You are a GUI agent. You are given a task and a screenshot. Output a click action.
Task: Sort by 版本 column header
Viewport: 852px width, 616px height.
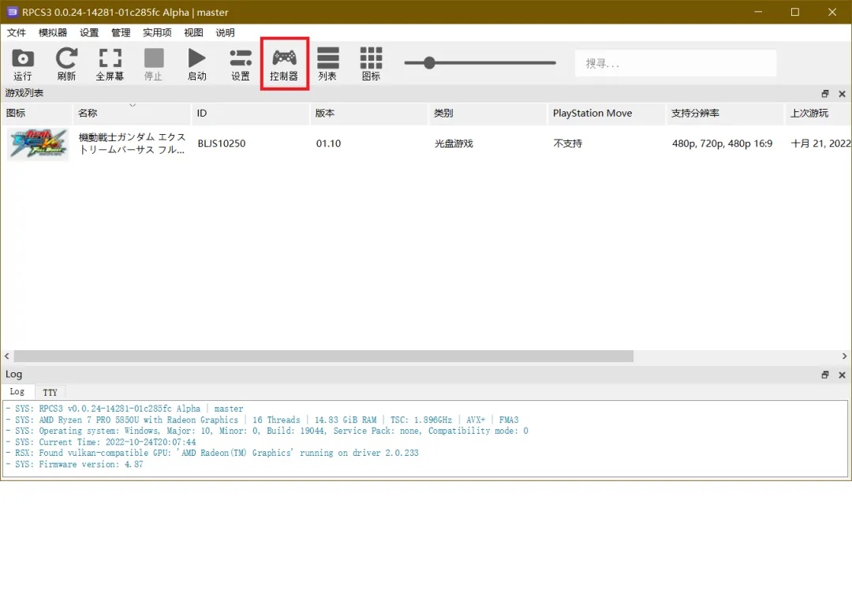coord(369,114)
